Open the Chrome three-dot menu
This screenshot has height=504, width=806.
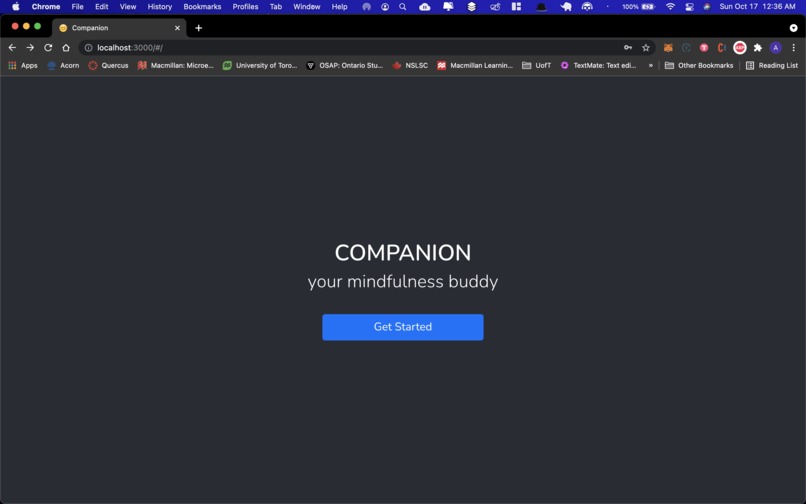793,48
